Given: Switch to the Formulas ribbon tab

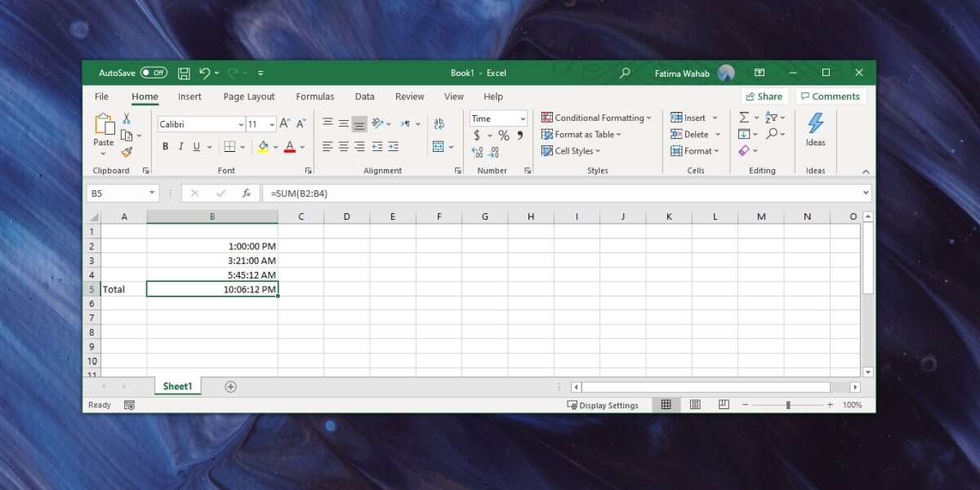Looking at the screenshot, I should point(314,96).
